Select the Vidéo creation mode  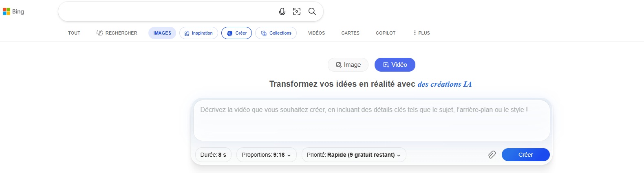pos(395,65)
